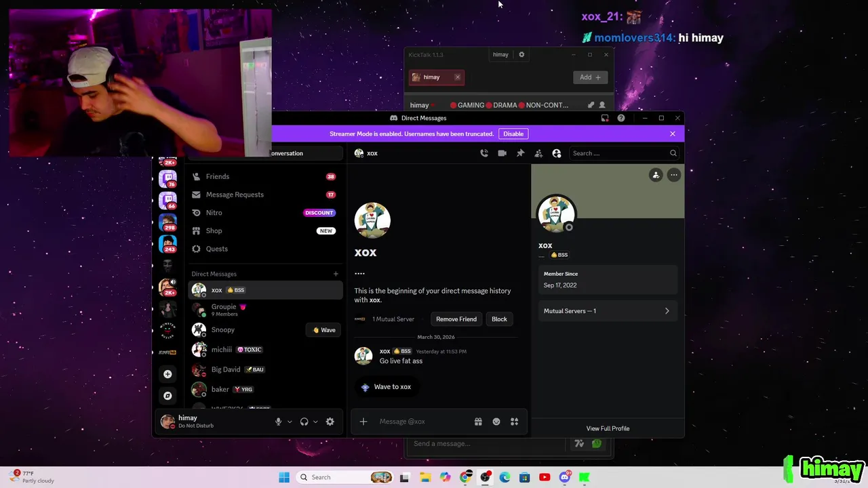Select the xox direct message
The width and height of the screenshot is (868, 488).
tap(265, 290)
